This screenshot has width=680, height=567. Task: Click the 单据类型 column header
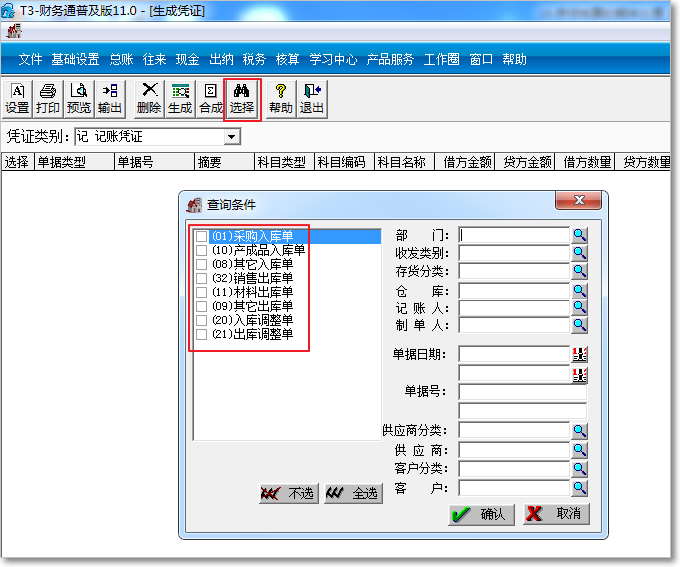tap(74, 162)
